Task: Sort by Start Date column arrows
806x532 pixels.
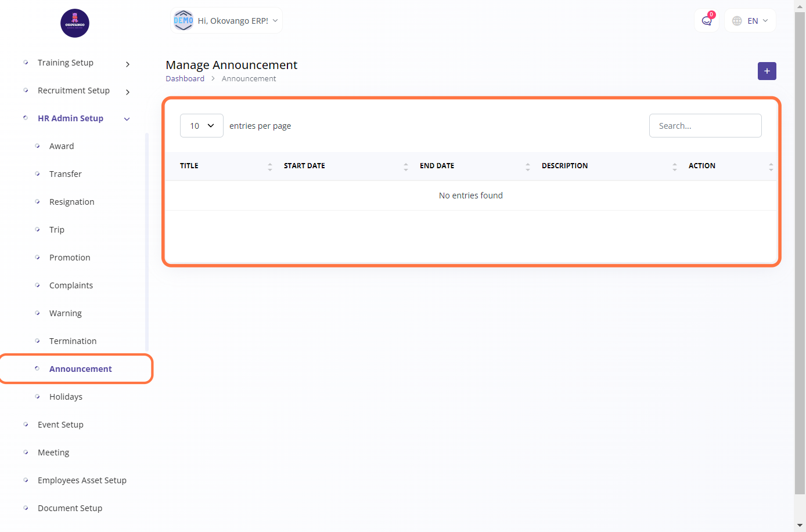Action: click(x=406, y=167)
